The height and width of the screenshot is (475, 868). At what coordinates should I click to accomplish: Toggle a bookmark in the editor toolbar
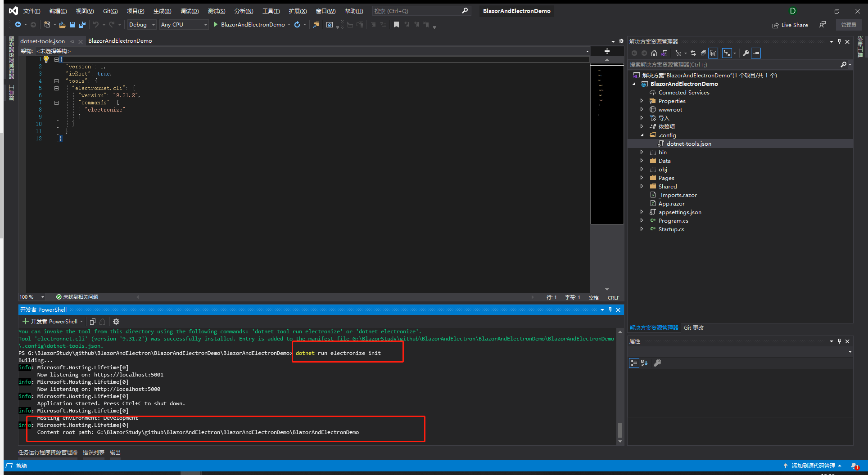(x=396, y=25)
